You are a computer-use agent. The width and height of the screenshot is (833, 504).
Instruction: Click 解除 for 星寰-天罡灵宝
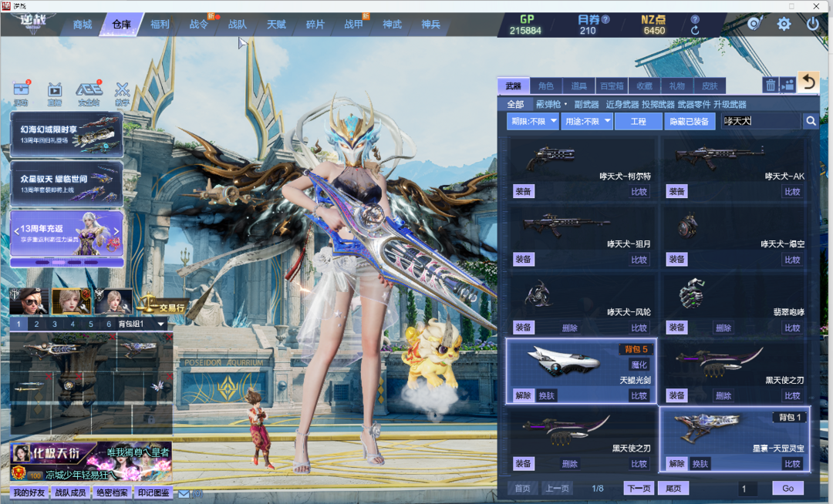[x=677, y=464]
